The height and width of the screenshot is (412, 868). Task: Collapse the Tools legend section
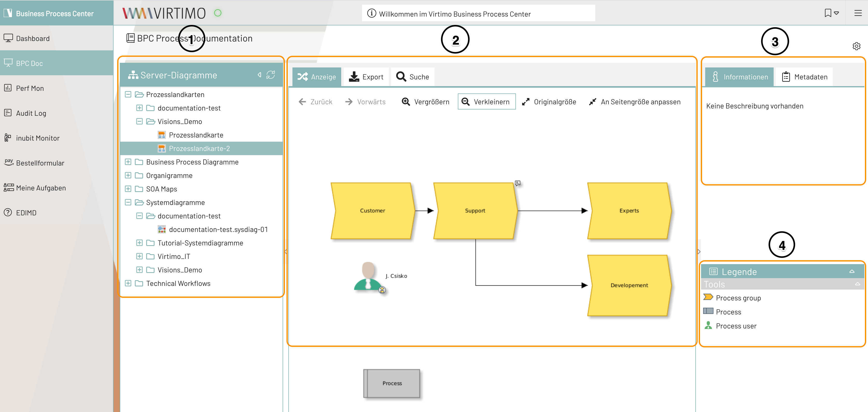[x=857, y=284]
